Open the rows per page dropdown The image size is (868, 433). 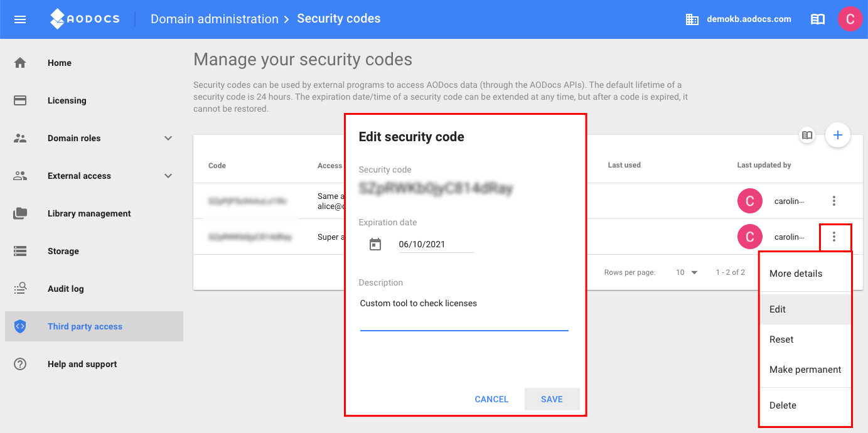(687, 272)
